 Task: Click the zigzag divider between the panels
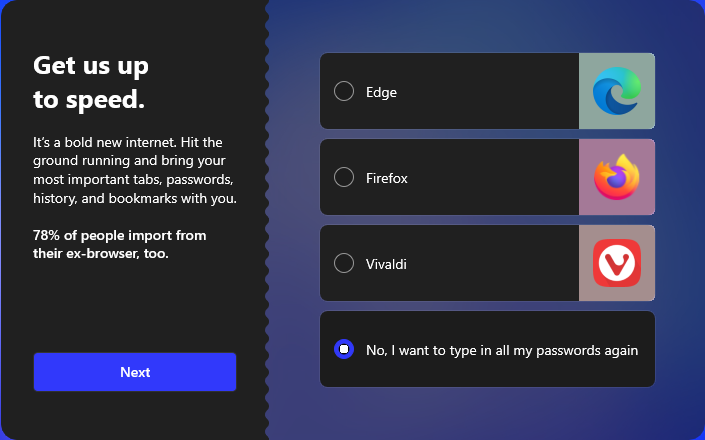(267, 220)
